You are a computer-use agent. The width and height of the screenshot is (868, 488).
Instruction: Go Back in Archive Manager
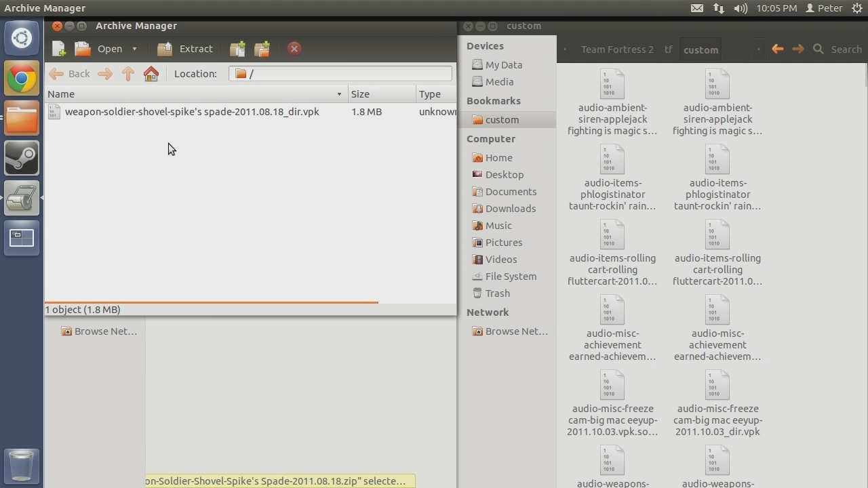(x=70, y=74)
